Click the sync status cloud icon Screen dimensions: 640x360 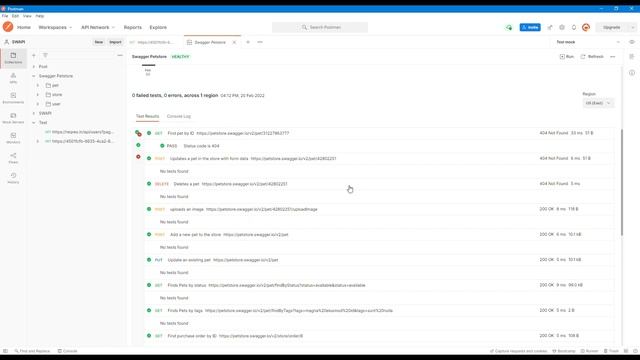click(509, 27)
